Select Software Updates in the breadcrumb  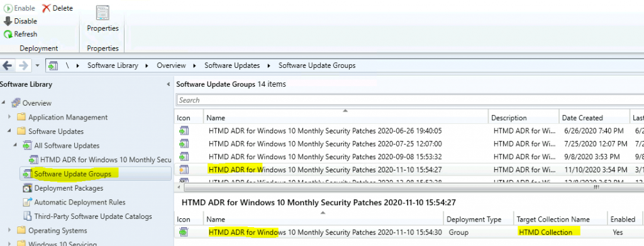click(x=232, y=65)
